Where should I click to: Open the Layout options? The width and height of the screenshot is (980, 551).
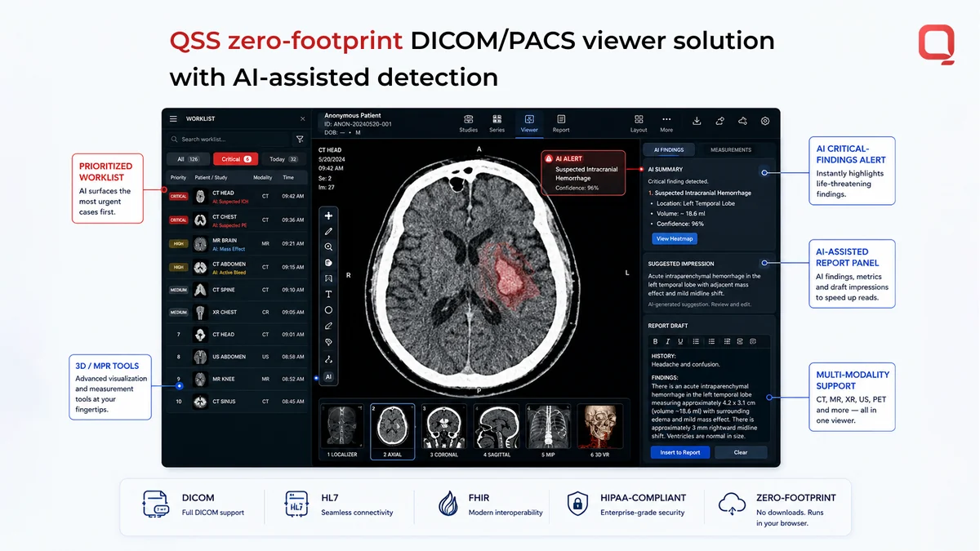click(x=639, y=123)
